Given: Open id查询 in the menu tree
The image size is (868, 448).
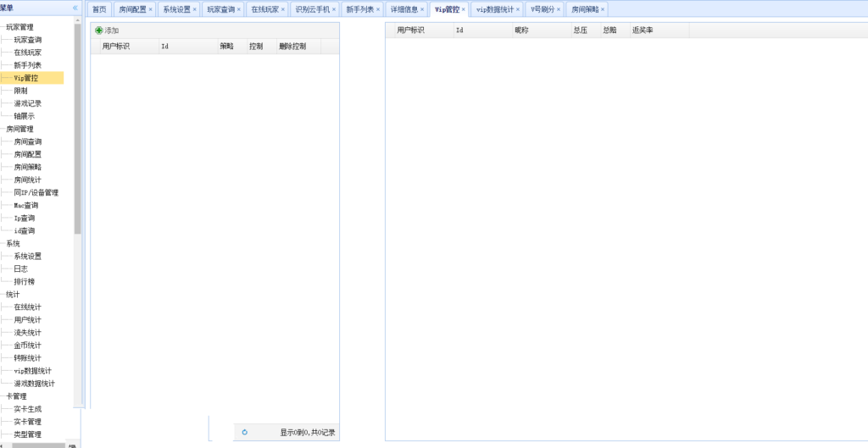Looking at the screenshot, I should [x=25, y=230].
